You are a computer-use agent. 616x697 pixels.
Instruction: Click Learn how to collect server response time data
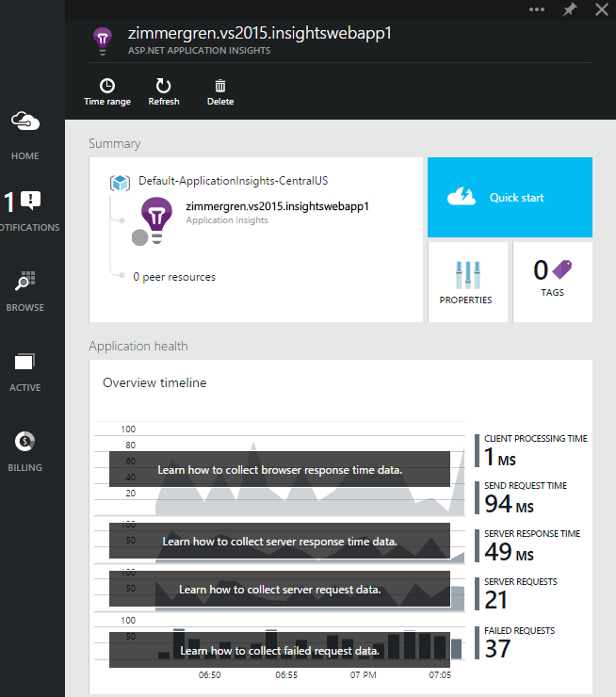(280, 542)
